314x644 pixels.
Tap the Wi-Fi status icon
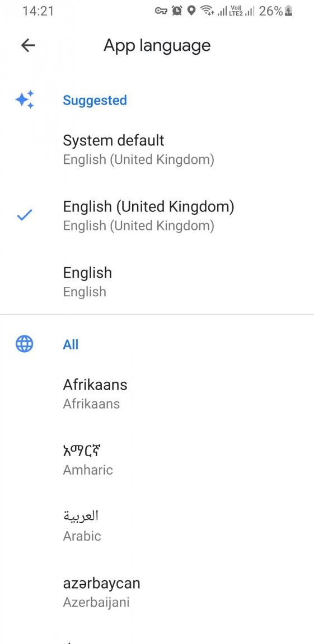pos(207,11)
